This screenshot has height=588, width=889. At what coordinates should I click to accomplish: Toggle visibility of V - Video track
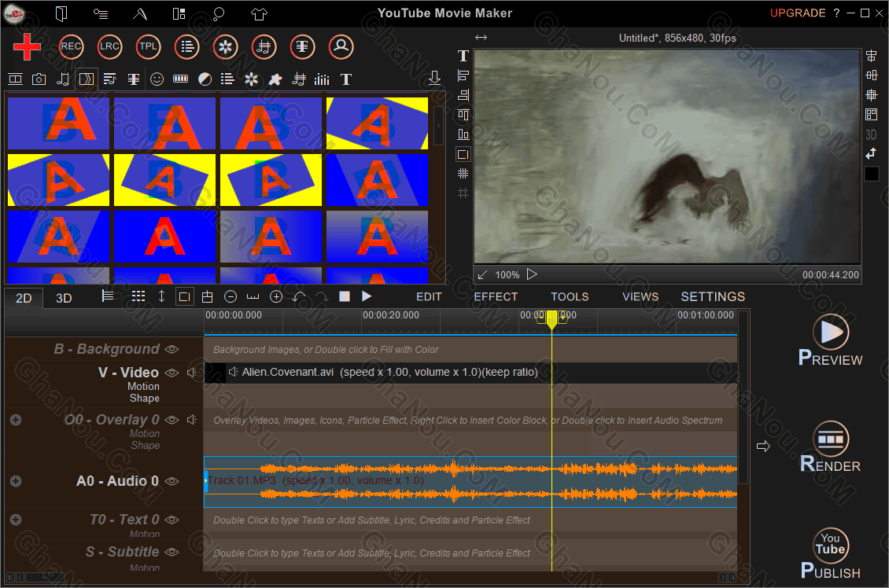pyautogui.click(x=172, y=372)
